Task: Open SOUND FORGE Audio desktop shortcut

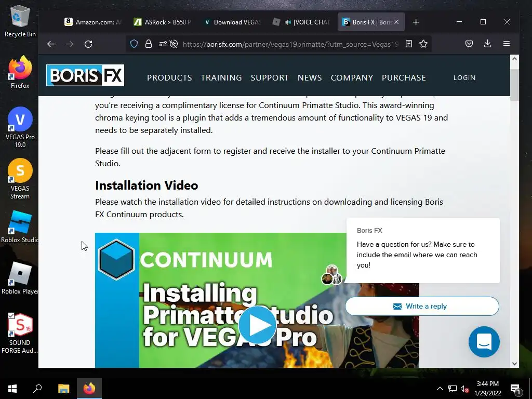Action: 20,333
